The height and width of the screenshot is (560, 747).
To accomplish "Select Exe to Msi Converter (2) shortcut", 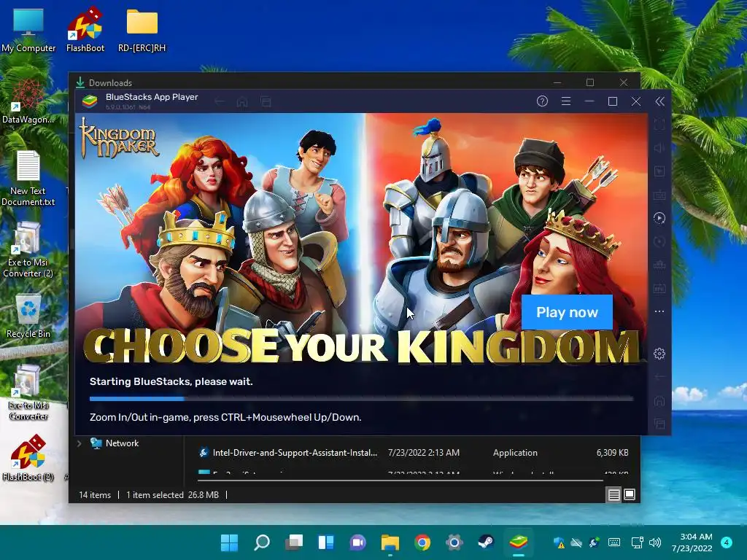I will 28,249.
